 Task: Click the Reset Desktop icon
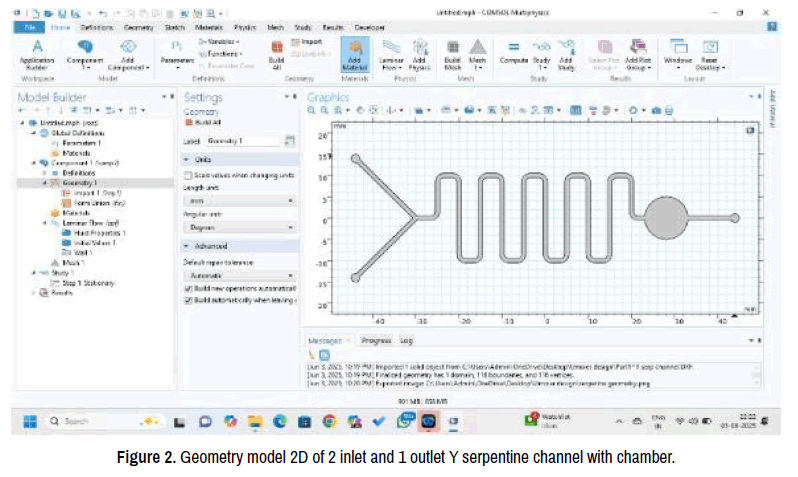pos(711,51)
